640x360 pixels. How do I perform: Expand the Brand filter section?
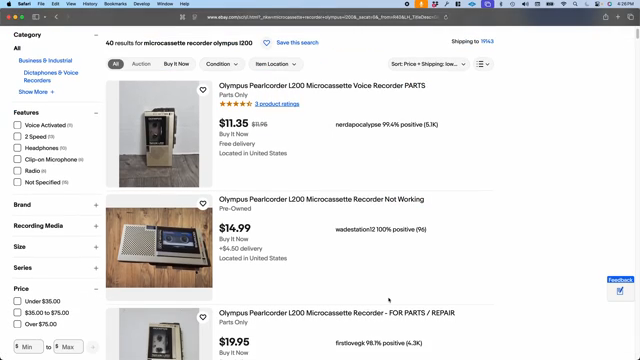96,205
